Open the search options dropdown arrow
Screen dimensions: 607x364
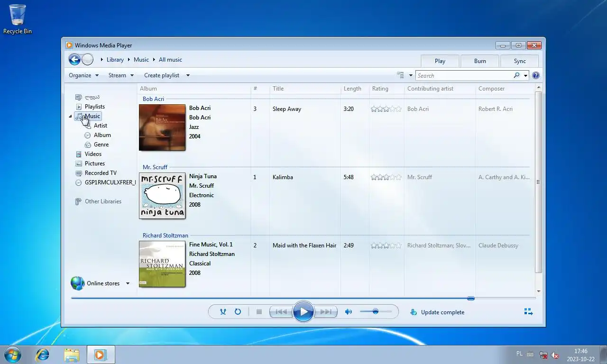click(x=525, y=75)
